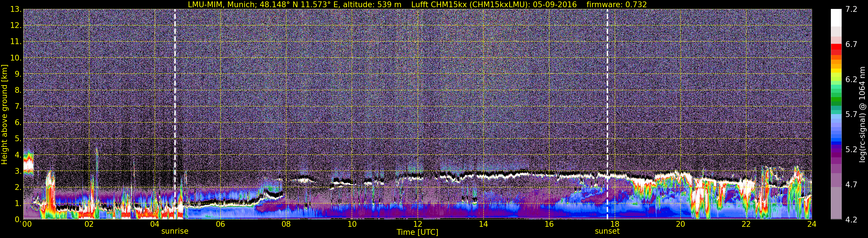868x238 pixels.
Task: Click the height axis tick label '11.'
Action: (x=16, y=42)
